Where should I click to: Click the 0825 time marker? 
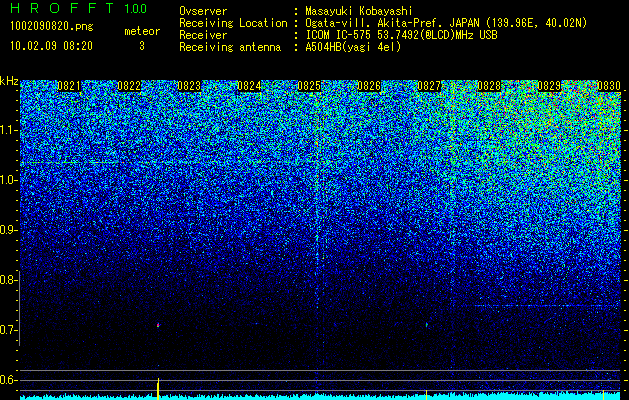click(x=309, y=86)
